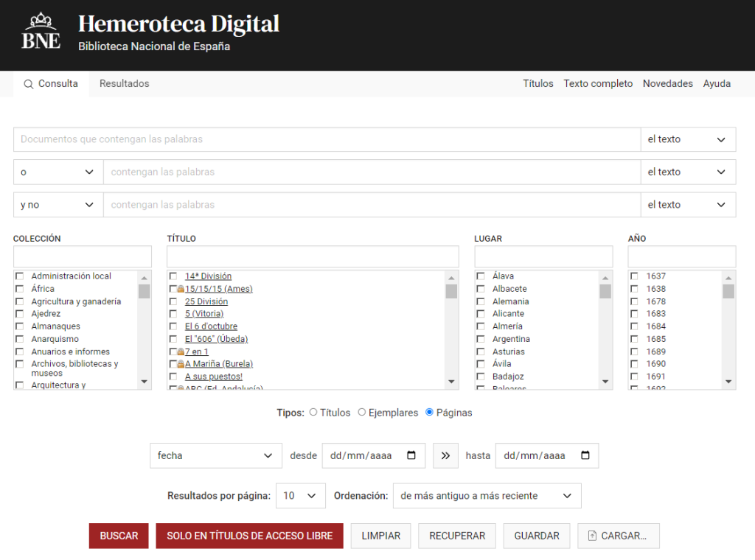The height and width of the screenshot is (560, 755).
Task: Open the Ordenación sort dropdown
Action: (487, 496)
